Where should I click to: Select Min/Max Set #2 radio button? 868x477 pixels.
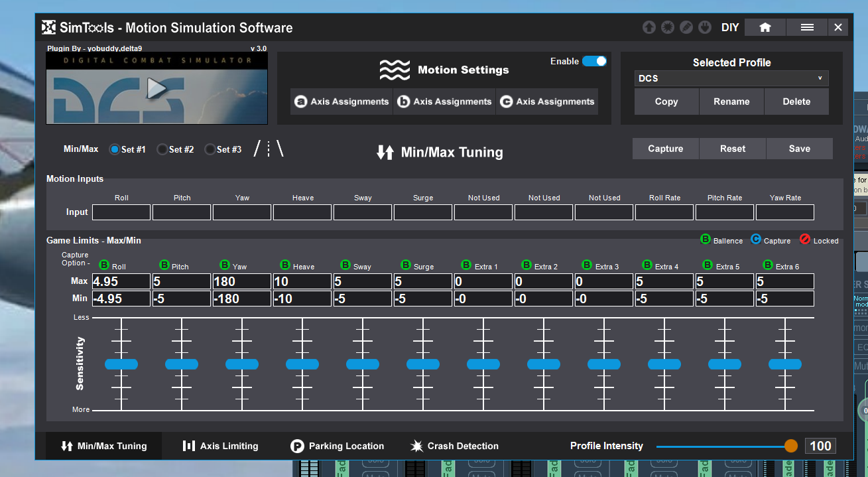pyautogui.click(x=162, y=150)
